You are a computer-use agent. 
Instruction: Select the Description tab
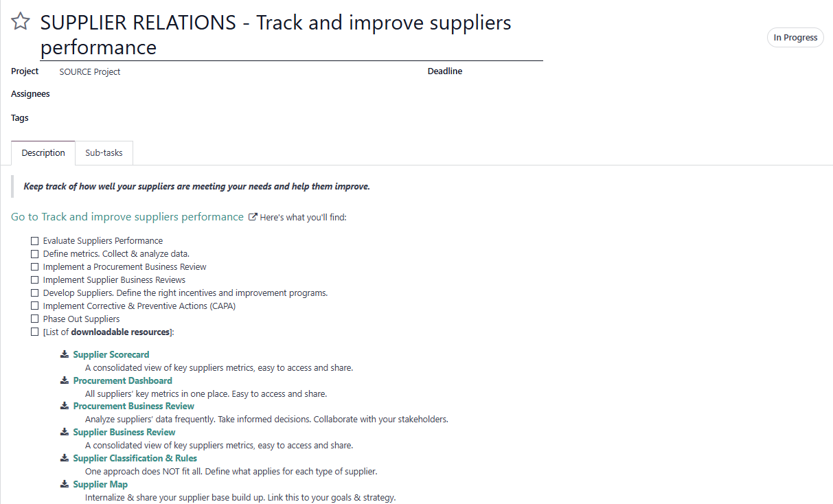tap(43, 153)
